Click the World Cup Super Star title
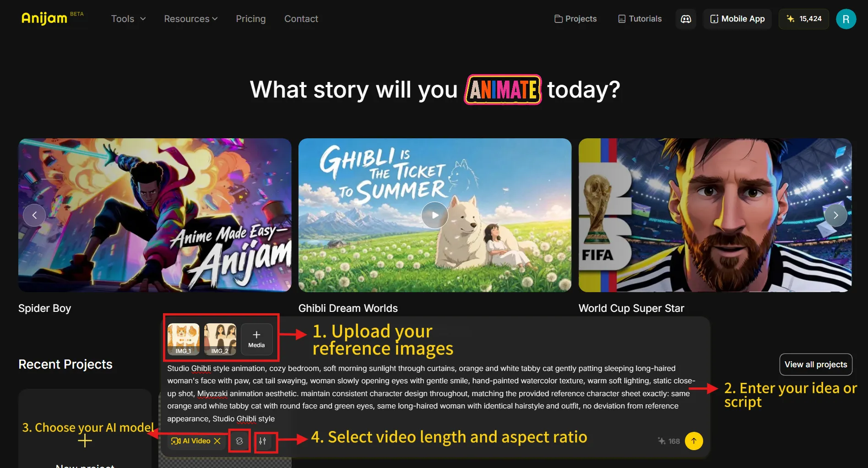This screenshot has width=868, height=468. (x=631, y=308)
